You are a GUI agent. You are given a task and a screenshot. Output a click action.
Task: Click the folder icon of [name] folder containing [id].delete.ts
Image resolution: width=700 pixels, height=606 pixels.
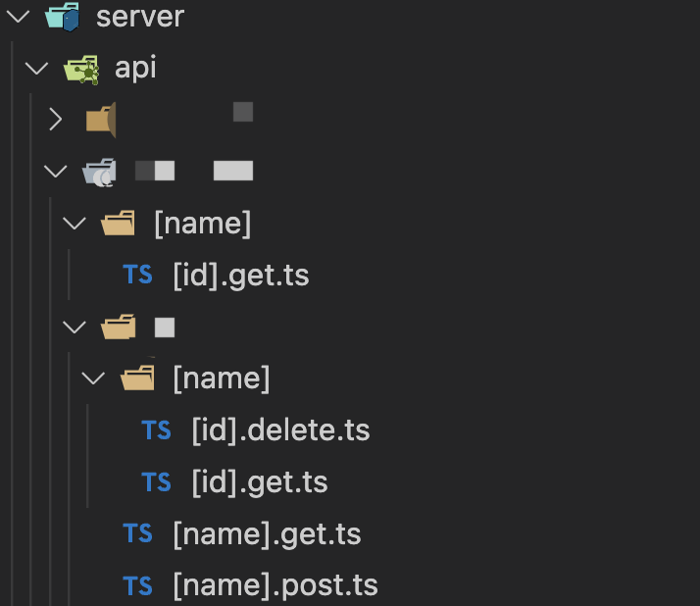[137, 379]
